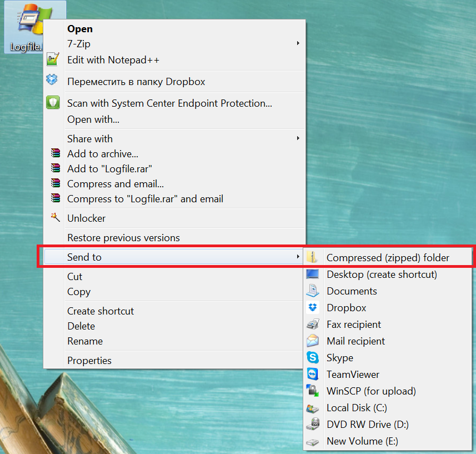Click the TeamViewer icon in the submenu
Image resolution: width=476 pixels, height=454 pixels.
click(312, 374)
